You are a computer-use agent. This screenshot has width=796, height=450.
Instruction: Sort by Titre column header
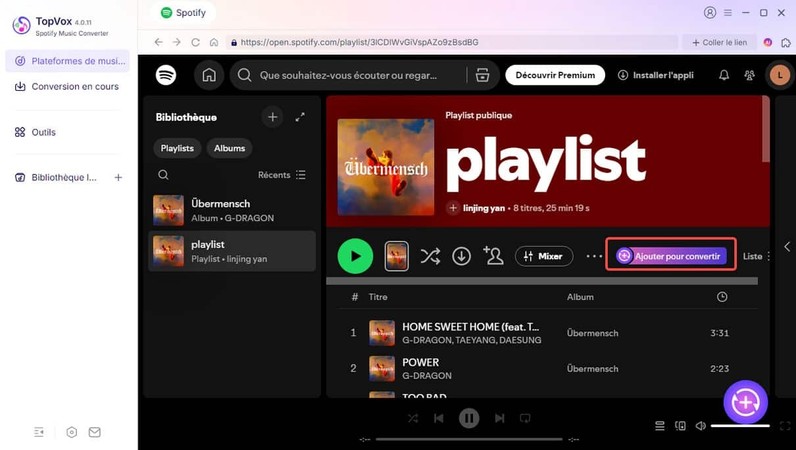coord(378,297)
